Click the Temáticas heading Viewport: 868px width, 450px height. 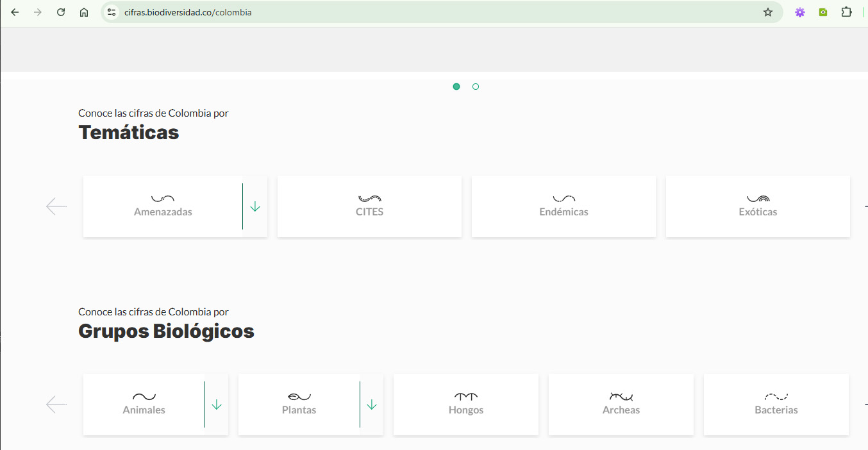point(129,133)
